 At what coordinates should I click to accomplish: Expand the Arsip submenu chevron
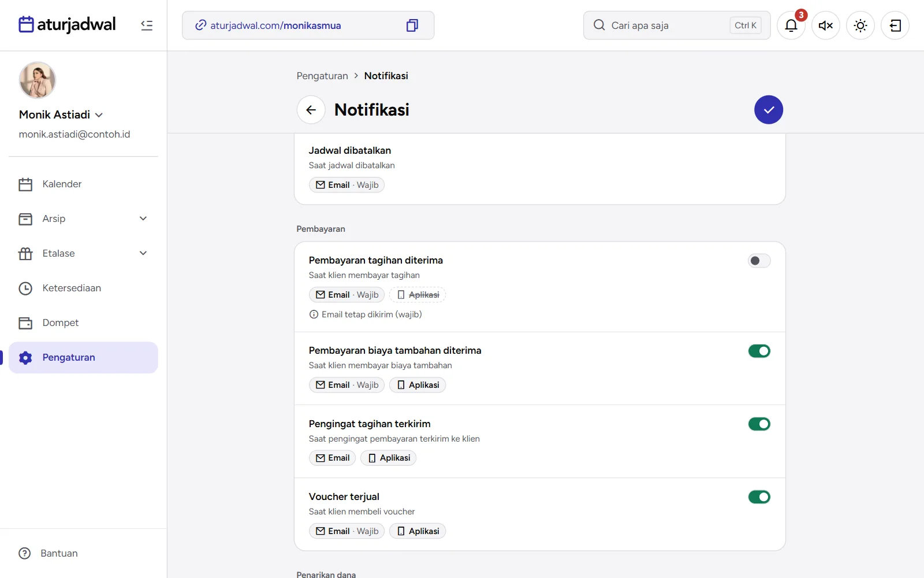click(143, 218)
